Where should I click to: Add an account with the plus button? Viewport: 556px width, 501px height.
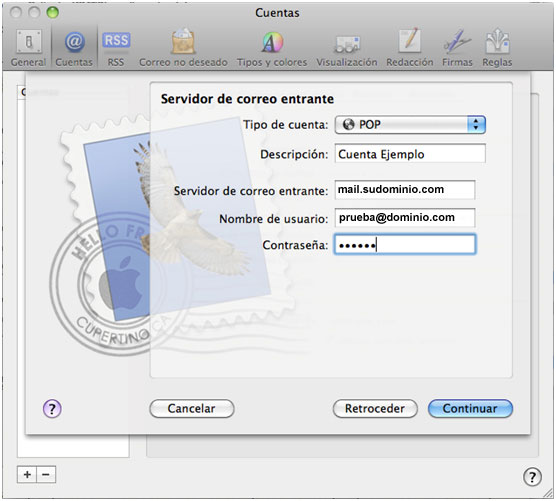pos(27,474)
